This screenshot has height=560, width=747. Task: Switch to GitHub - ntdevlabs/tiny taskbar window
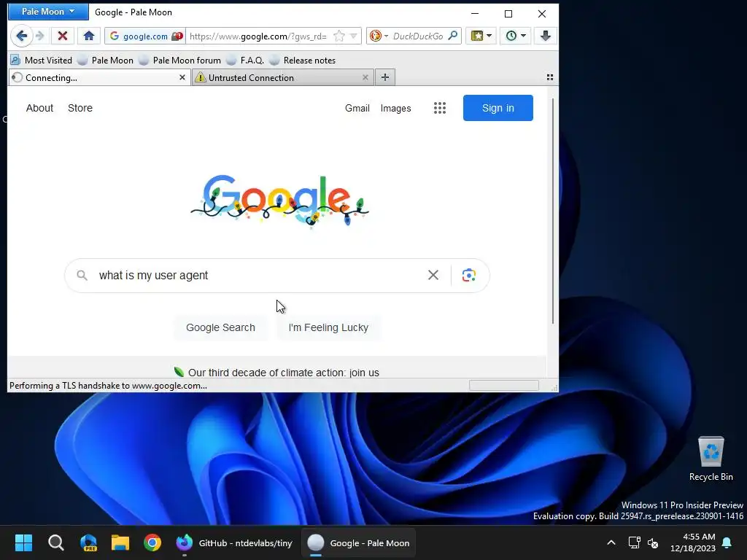234,542
